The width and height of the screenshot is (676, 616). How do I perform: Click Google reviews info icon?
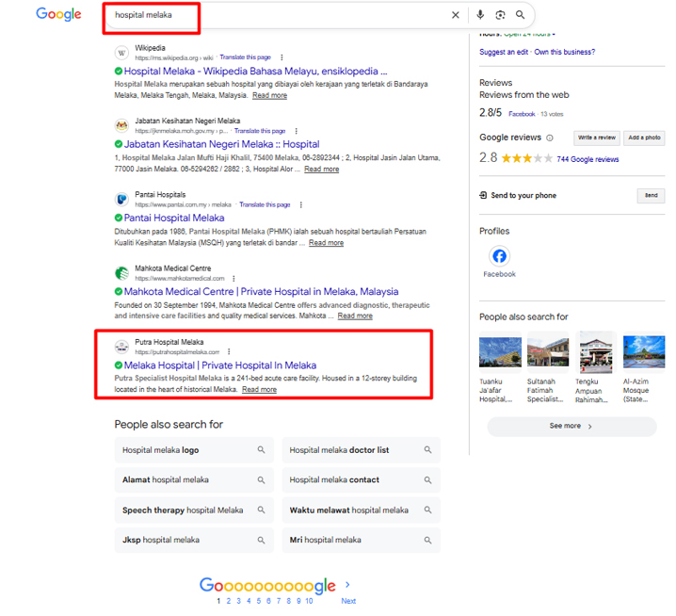(550, 138)
